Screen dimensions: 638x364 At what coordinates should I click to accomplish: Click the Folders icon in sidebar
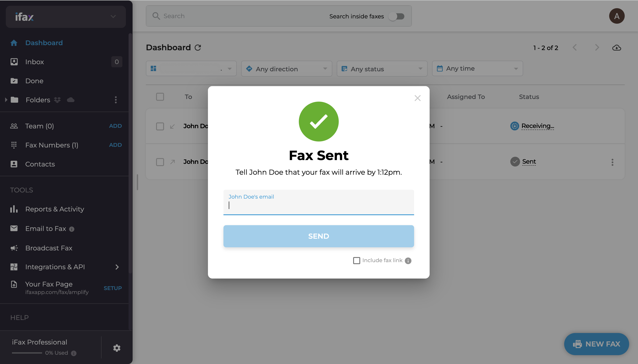tap(14, 100)
